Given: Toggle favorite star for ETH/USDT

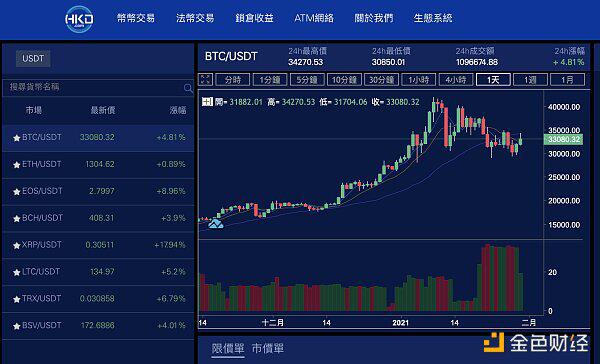Looking at the screenshot, I should coord(16,165).
